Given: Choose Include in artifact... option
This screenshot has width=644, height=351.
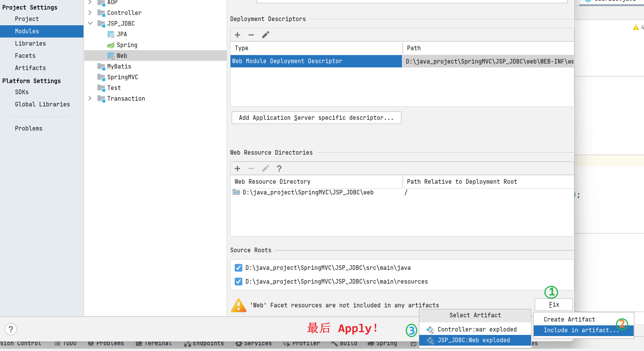Looking at the screenshot, I should [x=584, y=330].
